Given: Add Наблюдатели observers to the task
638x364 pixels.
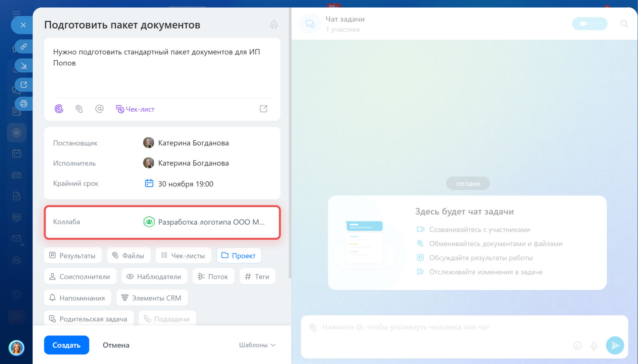Looking at the screenshot, I should 154,277.
